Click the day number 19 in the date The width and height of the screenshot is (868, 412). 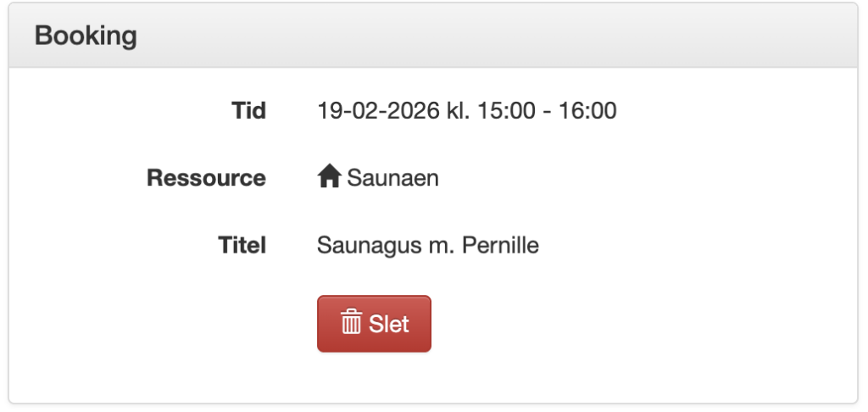328,110
